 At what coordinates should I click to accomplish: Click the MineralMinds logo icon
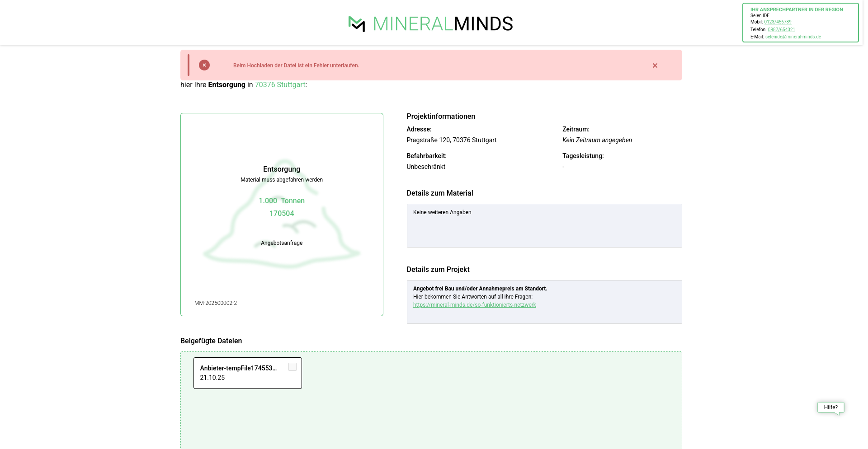click(357, 24)
